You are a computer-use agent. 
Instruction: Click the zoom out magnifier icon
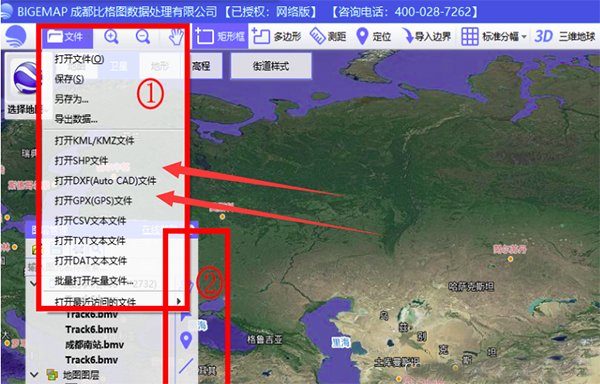(143, 37)
